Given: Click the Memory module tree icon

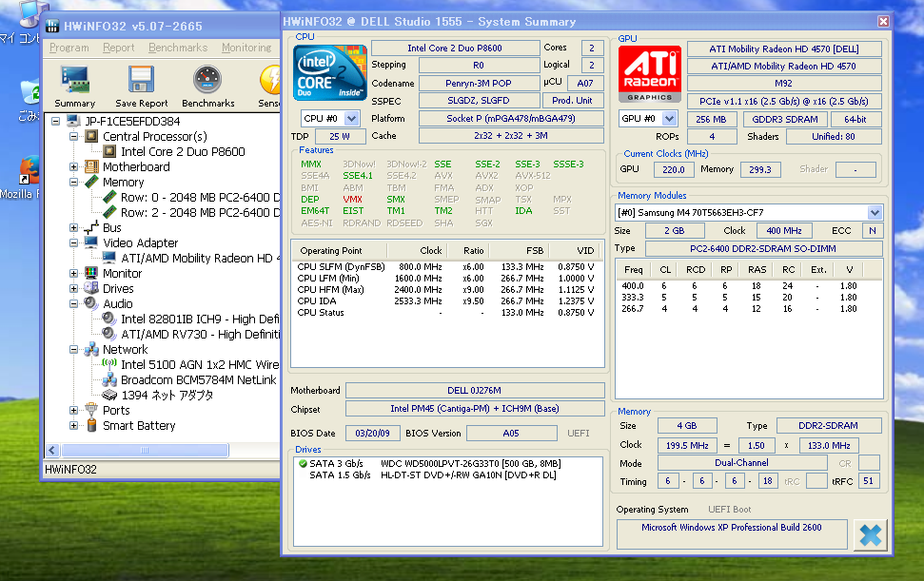Looking at the screenshot, I should click(x=91, y=182).
